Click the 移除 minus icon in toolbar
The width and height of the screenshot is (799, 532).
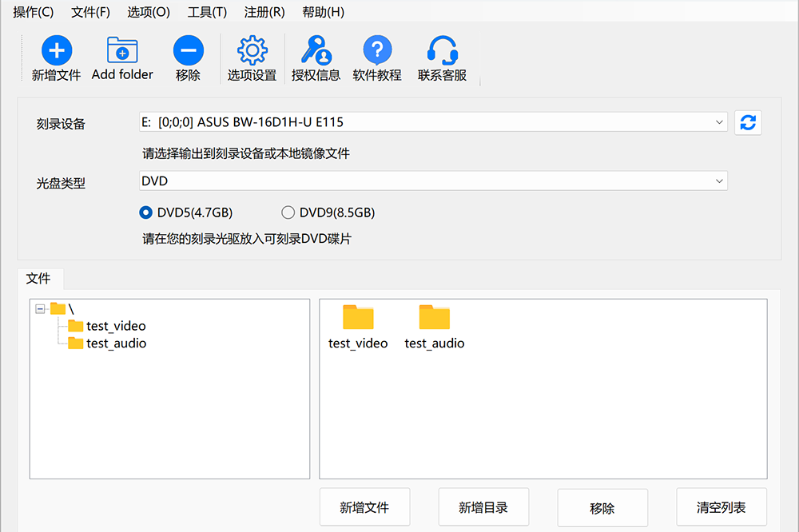tap(188, 52)
